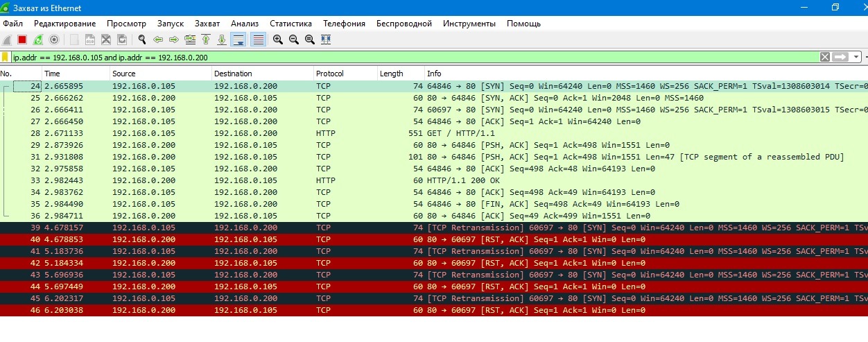The image size is (868, 342).
Task: Expand the display filter history dropdown
Action: pyautogui.click(x=857, y=57)
